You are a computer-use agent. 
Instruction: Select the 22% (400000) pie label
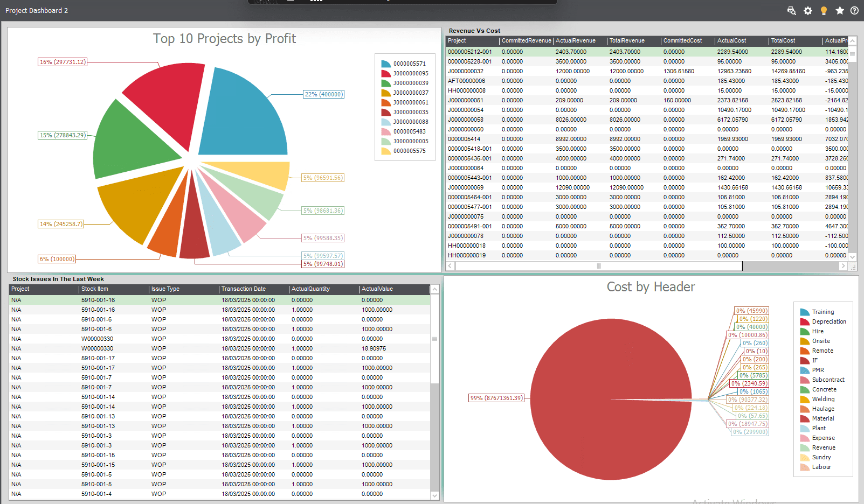(323, 94)
